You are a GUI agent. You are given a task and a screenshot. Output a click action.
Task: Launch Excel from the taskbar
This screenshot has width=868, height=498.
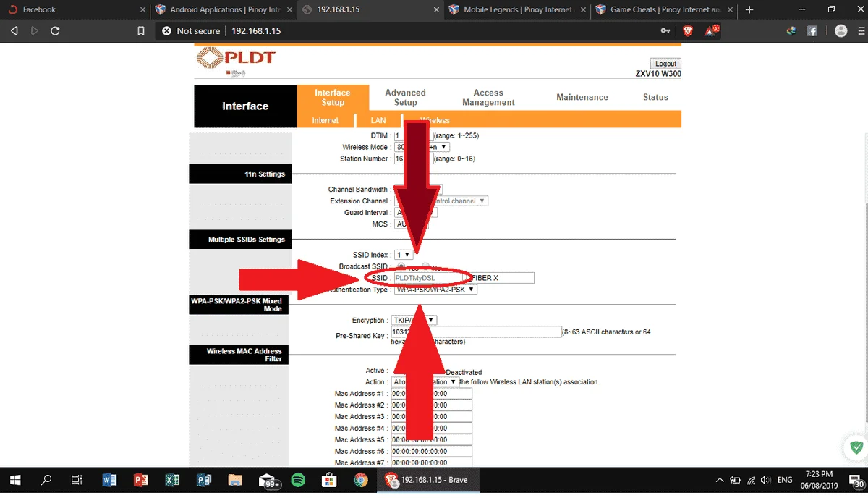(172, 479)
